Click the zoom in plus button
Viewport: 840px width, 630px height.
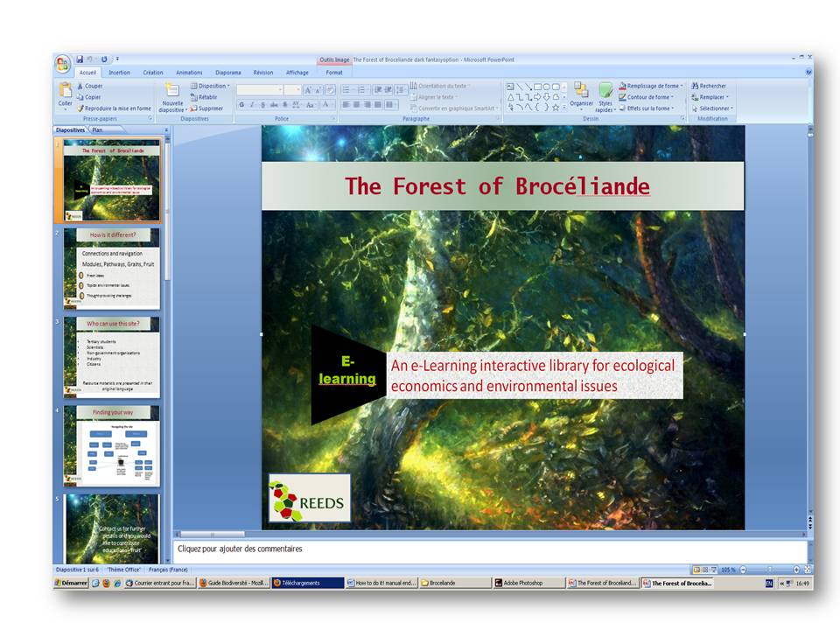796,570
